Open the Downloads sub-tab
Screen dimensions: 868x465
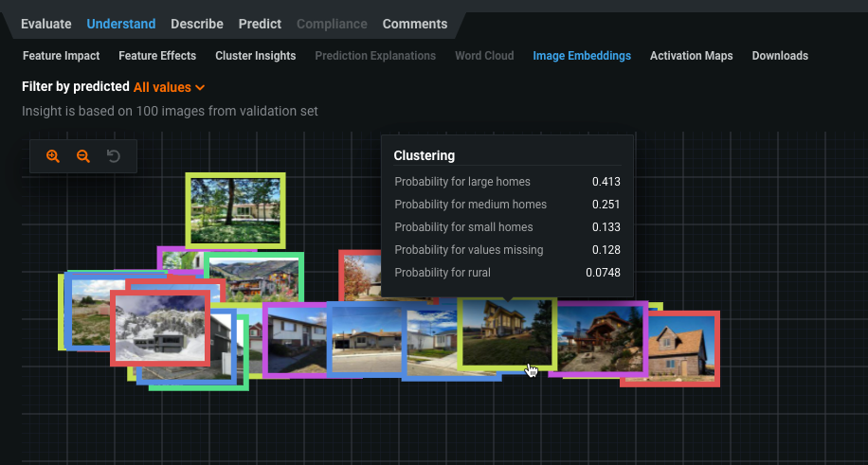(x=780, y=56)
